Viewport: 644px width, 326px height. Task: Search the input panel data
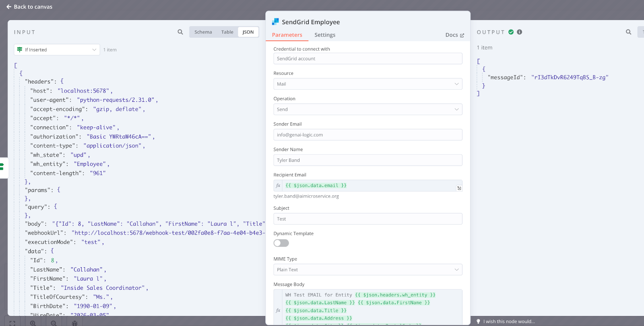(180, 32)
